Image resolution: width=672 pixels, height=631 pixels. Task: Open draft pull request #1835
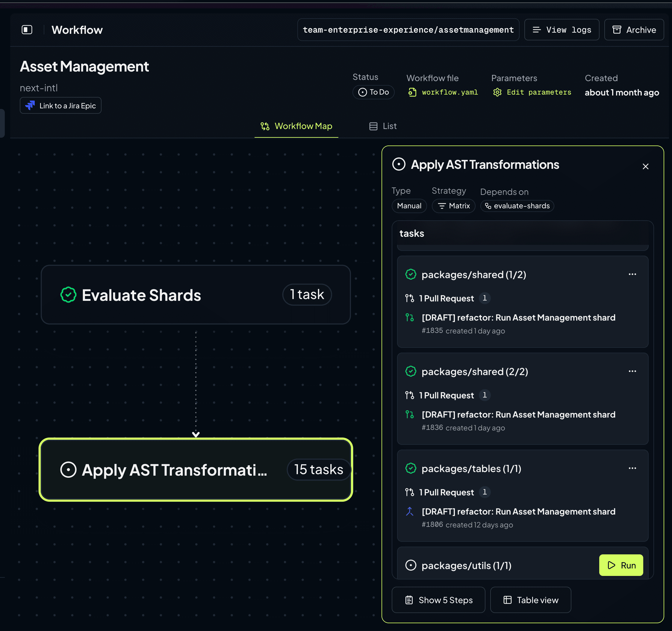518,318
